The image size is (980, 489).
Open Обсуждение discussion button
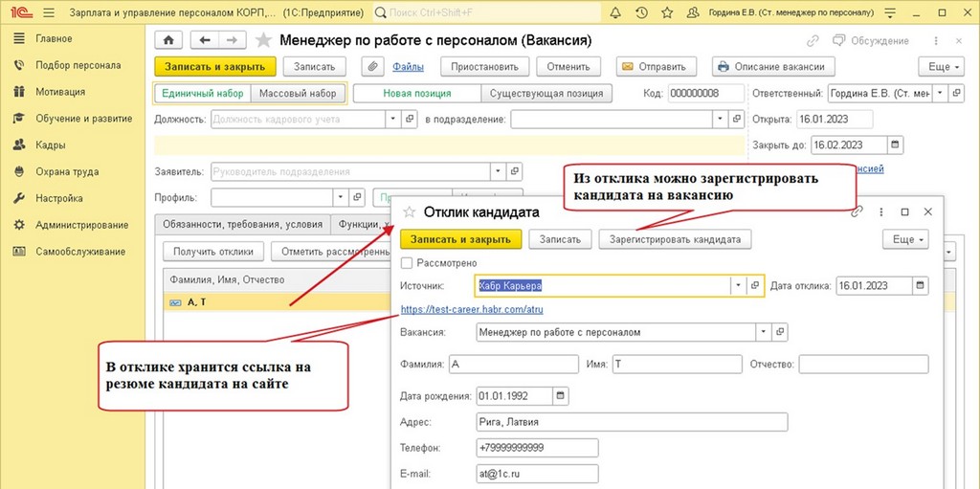click(x=871, y=40)
